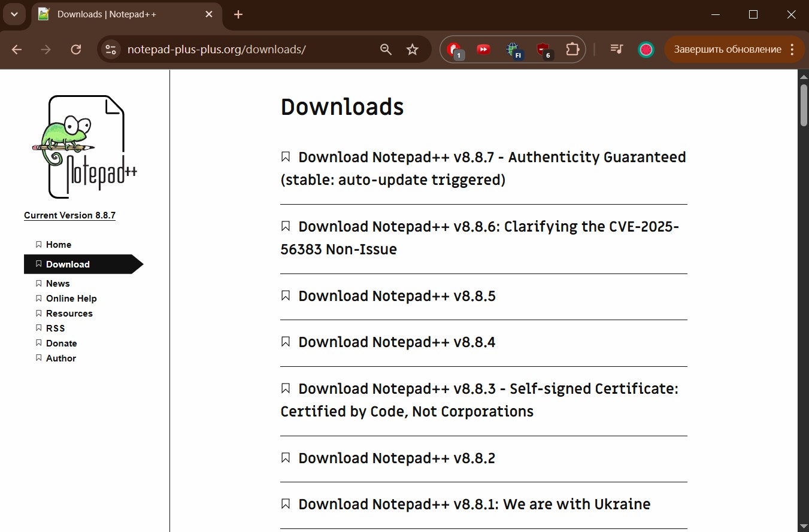
Task: Click the Notepad++ chameleon logo
Action: 84,147
